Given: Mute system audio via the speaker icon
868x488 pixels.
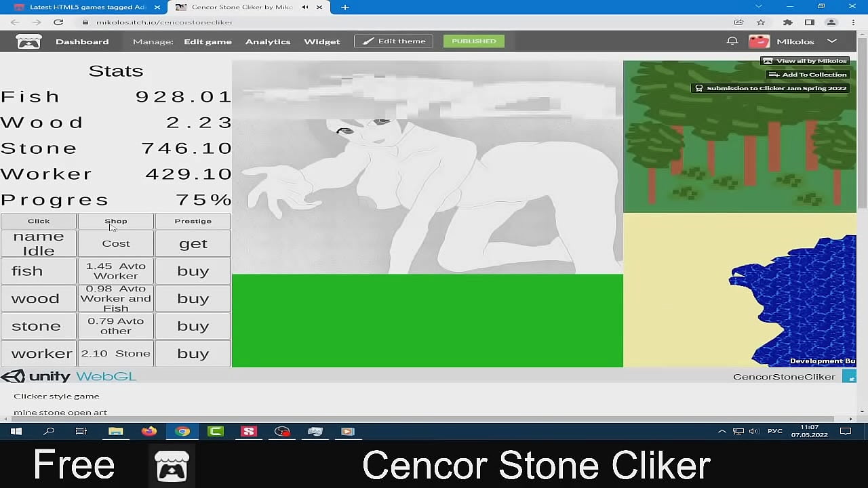Looking at the screenshot, I should coord(754,431).
